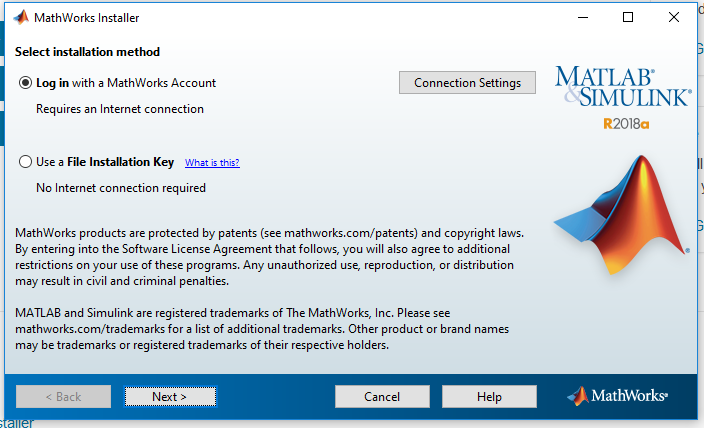Click the Next > button
The image size is (704, 428).
(170, 397)
